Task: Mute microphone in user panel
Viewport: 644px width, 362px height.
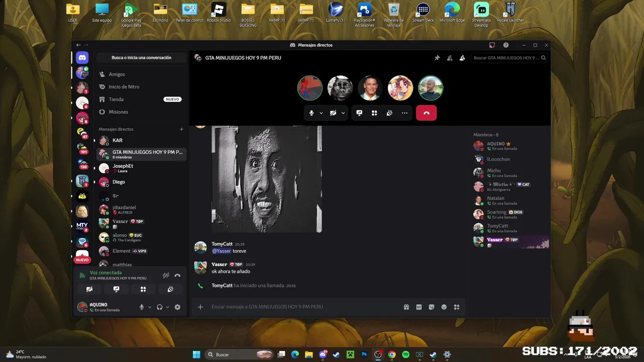Action: pos(141,307)
